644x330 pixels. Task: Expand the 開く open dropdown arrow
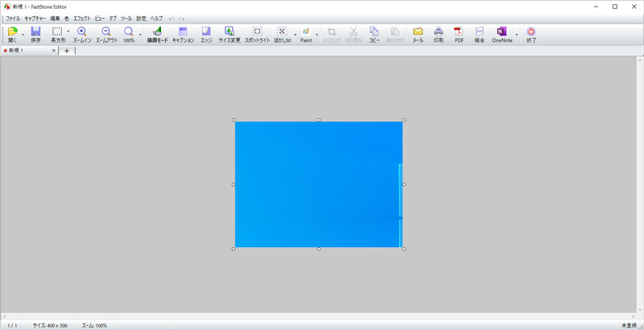click(23, 35)
